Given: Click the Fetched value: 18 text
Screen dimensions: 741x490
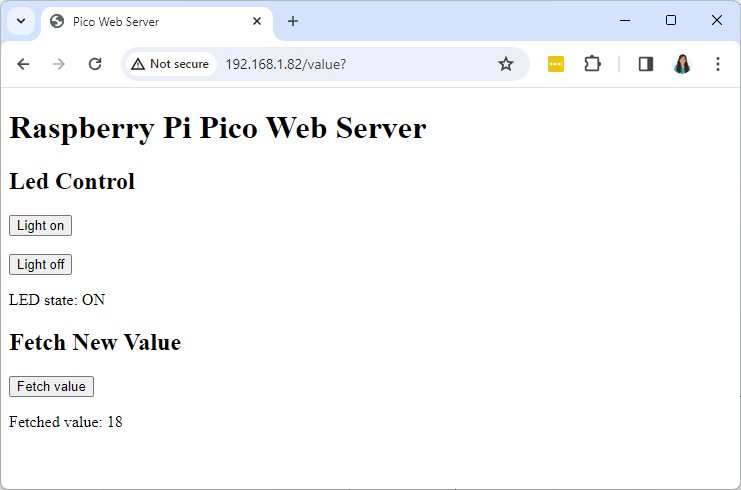Looking at the screenshot, I should tap(66, 422).
